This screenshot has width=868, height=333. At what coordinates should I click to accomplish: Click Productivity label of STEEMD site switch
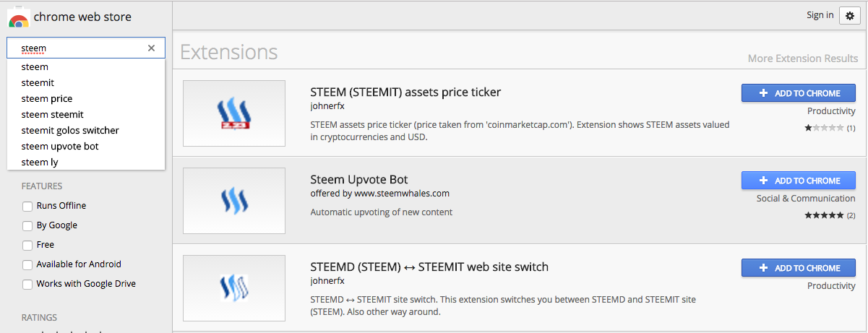(x=831, y=286)
